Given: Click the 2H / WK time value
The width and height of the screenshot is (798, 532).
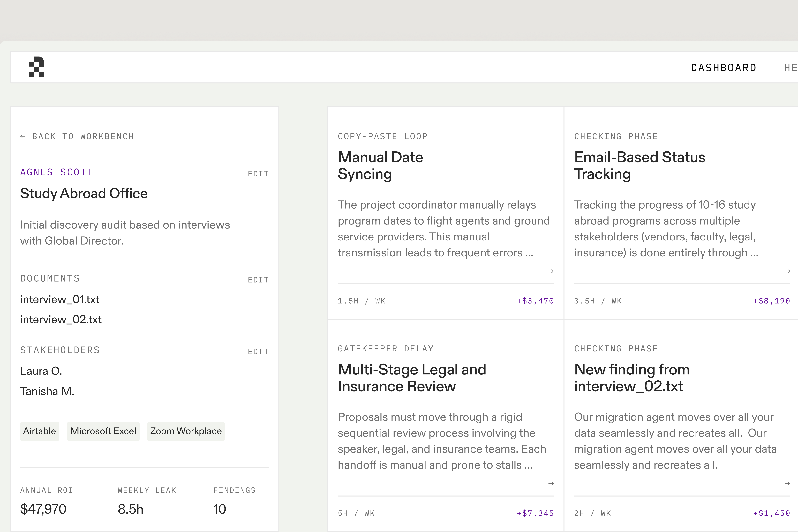Looking at the screenshot, I should click(x=592, y=513).
